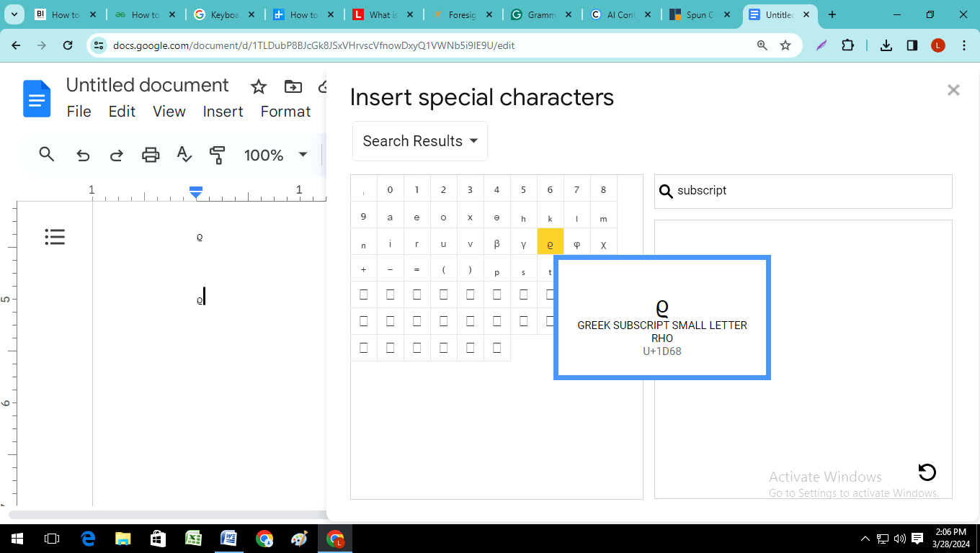The height and width of the screenshot is (553, 980).
Task: Show the document outline
Action: pos(55,236)
